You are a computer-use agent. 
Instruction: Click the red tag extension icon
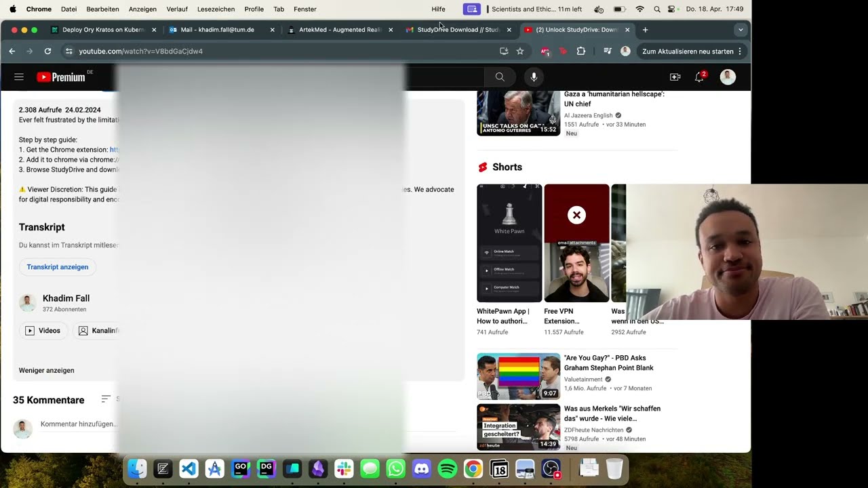pyautogui.click(x=563, y=51)
